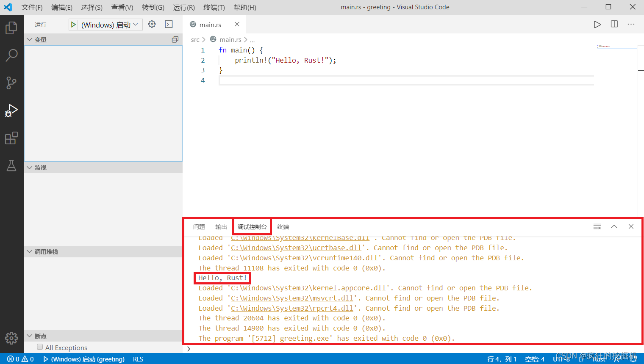Toggle word wrap in the debug console

tap(597, 226)
